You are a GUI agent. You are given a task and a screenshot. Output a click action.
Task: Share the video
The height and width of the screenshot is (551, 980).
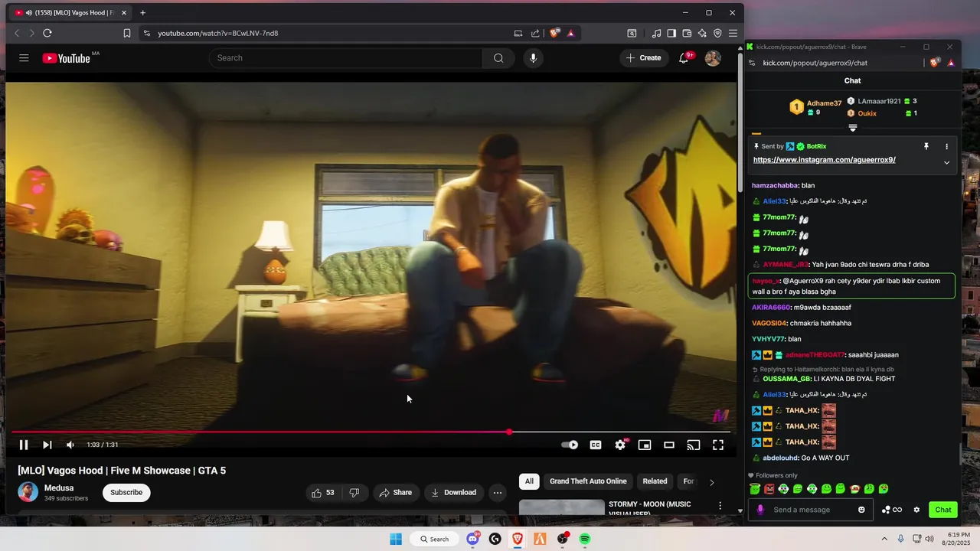point(395,493)
